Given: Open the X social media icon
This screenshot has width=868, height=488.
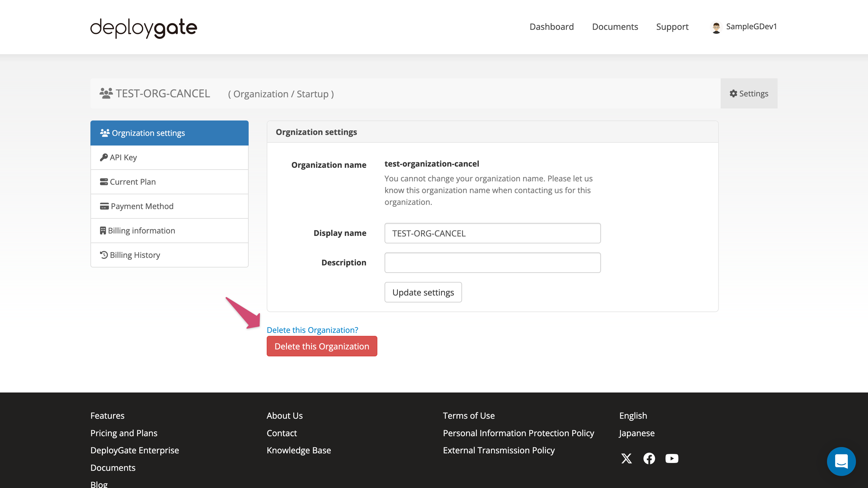Looking at the screenshot, I should 626,458.
